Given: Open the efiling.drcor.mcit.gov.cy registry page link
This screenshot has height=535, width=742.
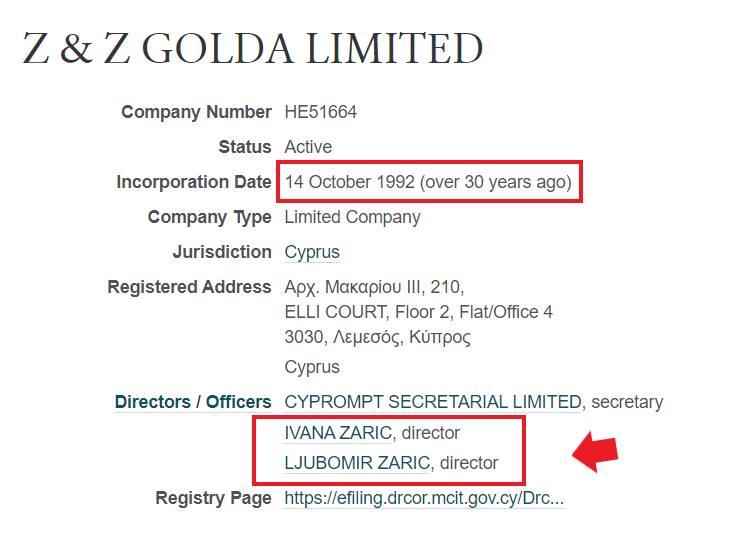Looking at the screenshot, I should (424, 498).
